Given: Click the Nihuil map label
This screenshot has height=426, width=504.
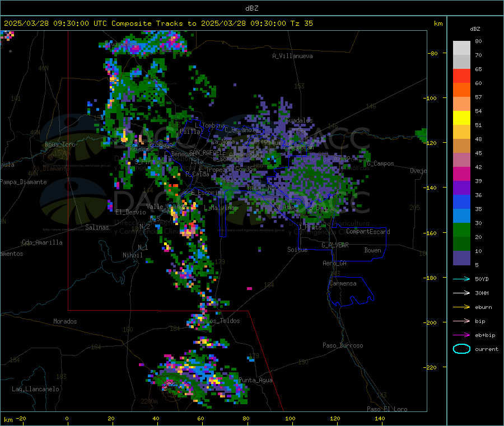Looking at the screenshot, I should [x=132, y=255].
